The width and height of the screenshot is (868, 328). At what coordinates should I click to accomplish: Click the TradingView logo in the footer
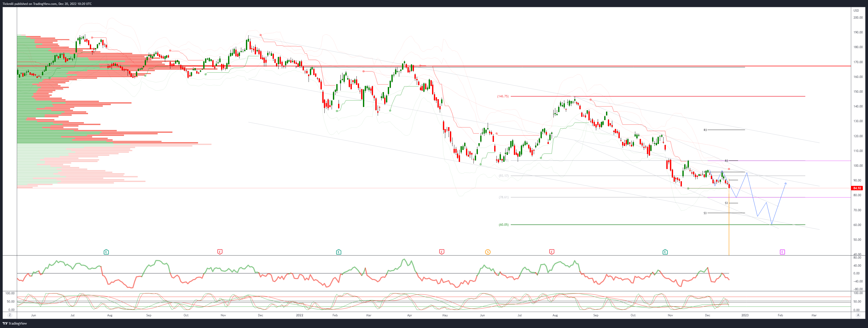[x=15, y=323]
